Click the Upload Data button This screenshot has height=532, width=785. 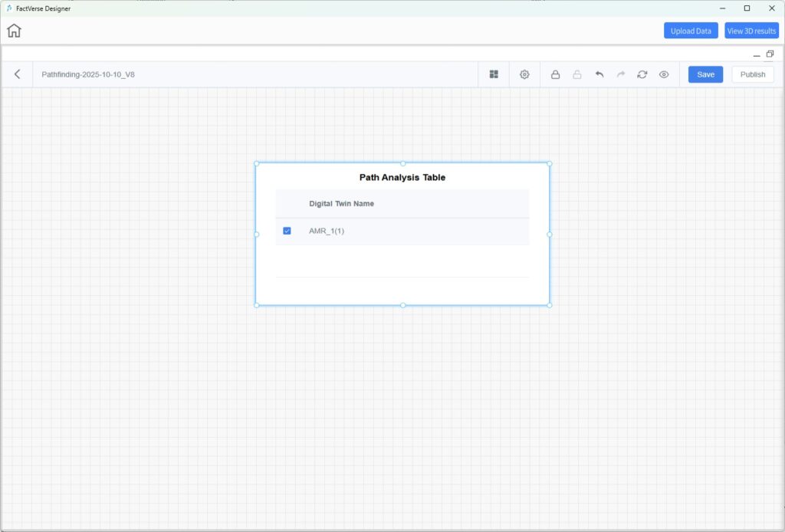click(691, 31)
